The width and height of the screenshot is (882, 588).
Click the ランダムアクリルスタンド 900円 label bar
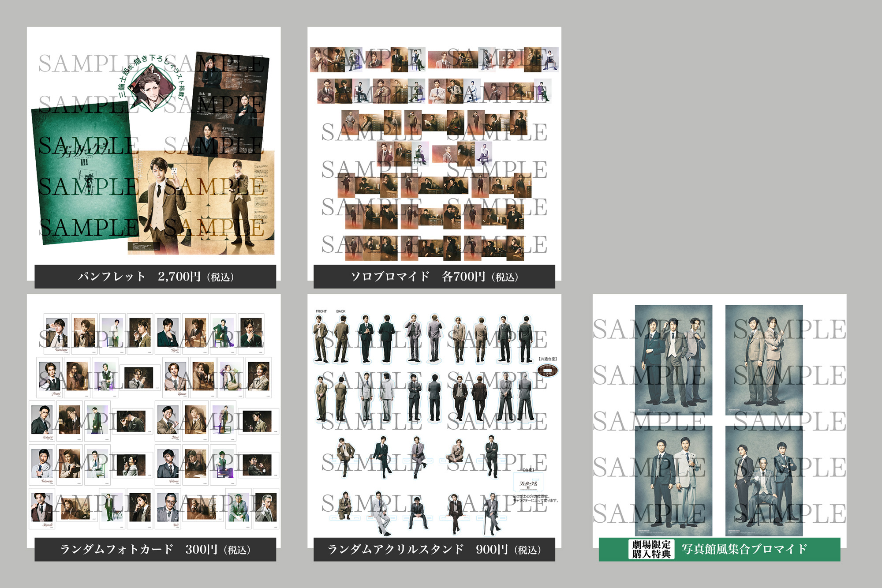[434, 549]
